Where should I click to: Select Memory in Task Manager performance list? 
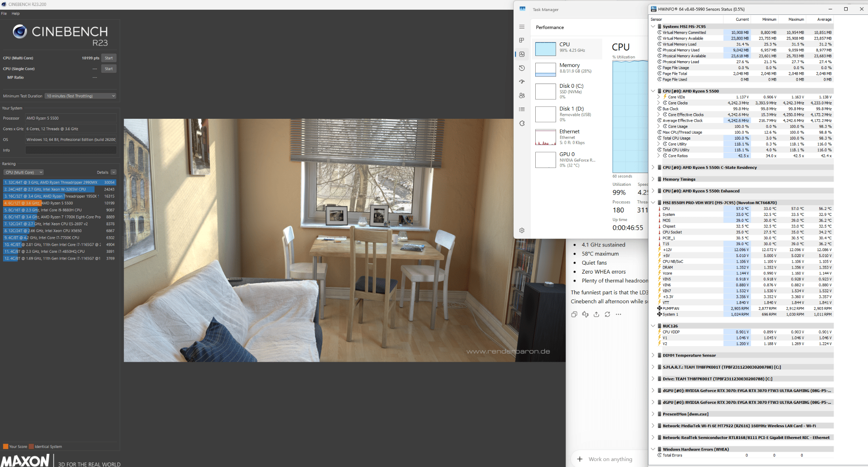pos(567,69)
